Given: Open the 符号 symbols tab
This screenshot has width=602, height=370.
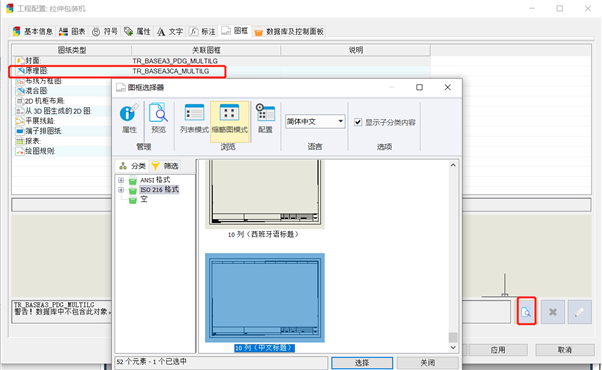Looking at the screenshot, I should click(105, 31).
